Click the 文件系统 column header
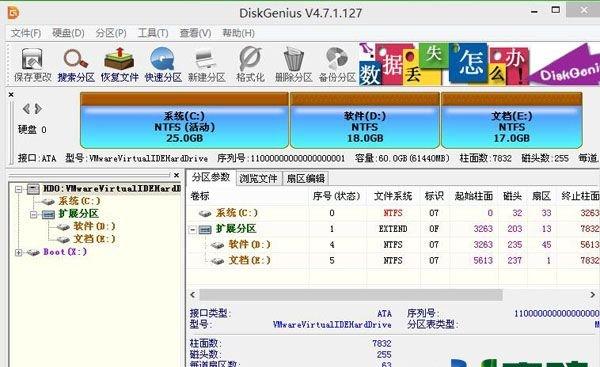 pos(393,196)
